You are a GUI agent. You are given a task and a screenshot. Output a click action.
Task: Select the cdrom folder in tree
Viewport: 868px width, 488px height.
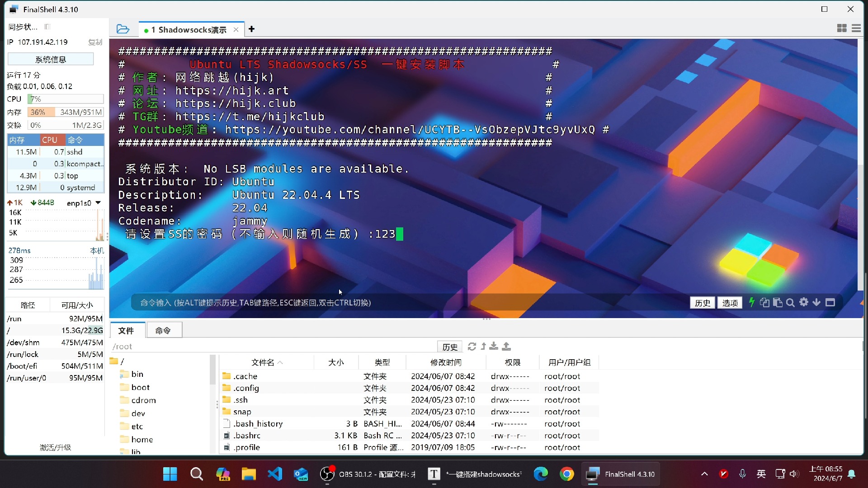coord(138,400)
